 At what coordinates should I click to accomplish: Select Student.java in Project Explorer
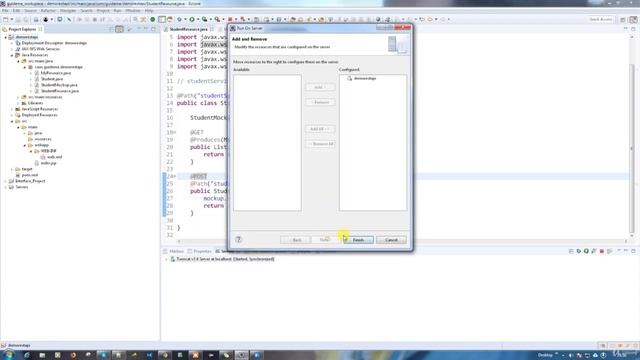51,79
